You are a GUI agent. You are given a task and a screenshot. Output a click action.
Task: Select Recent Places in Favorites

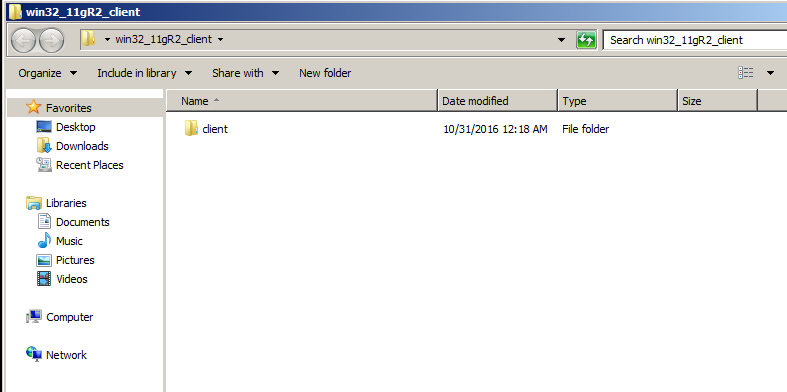coord(90,165)
